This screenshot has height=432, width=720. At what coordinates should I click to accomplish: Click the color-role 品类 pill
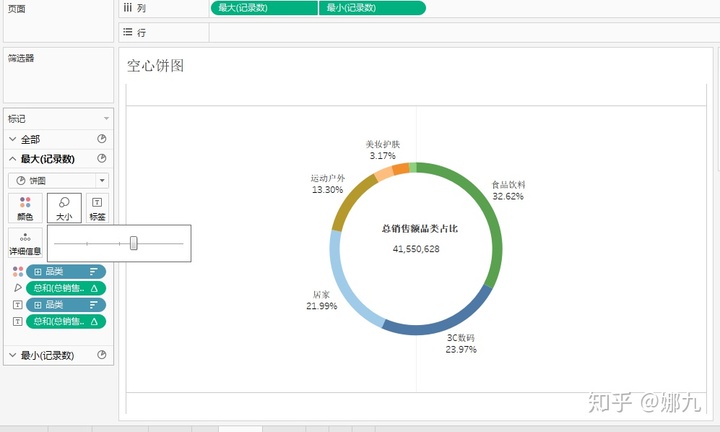[x=66, y=272]
